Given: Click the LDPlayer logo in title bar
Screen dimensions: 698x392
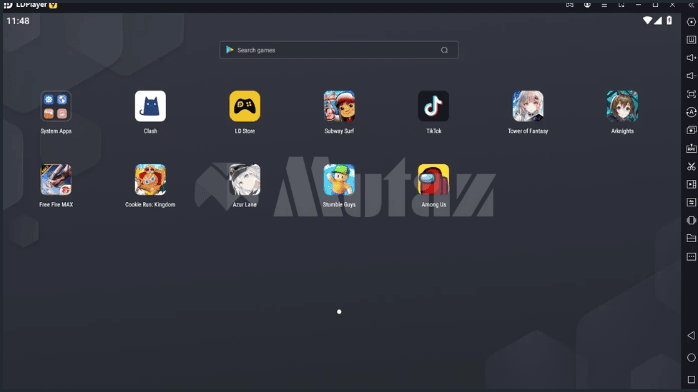Looking at the screenshot, I should click(x=8, y=5).
